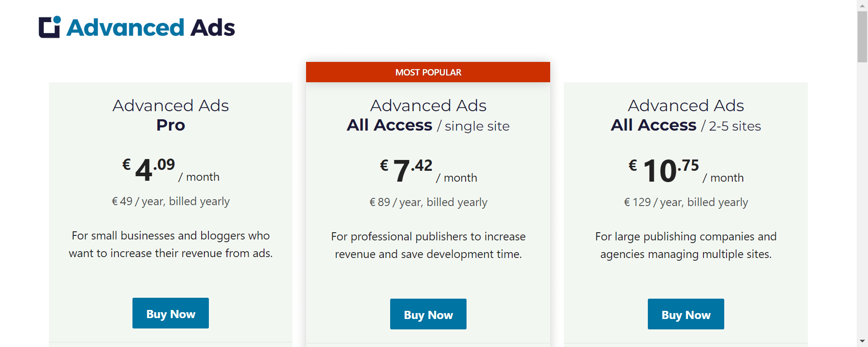Click the € 129 yearly billing text

[x=686, y=202]
